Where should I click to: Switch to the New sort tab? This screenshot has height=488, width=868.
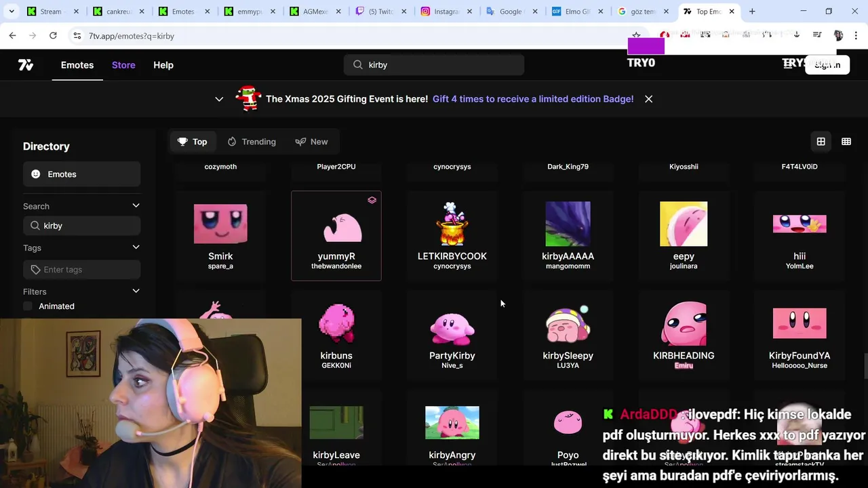pos(312,142)
